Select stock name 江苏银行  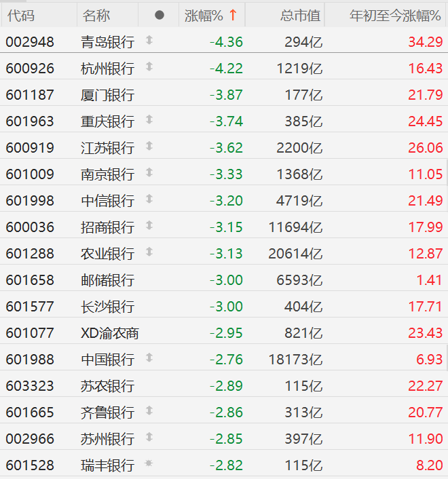pos(107,148)
